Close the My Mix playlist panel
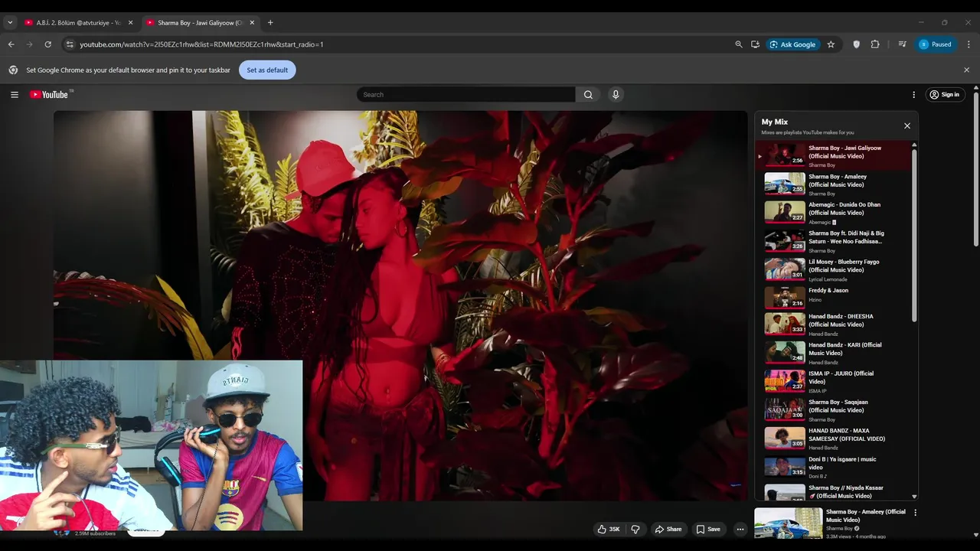 (907, 126)
